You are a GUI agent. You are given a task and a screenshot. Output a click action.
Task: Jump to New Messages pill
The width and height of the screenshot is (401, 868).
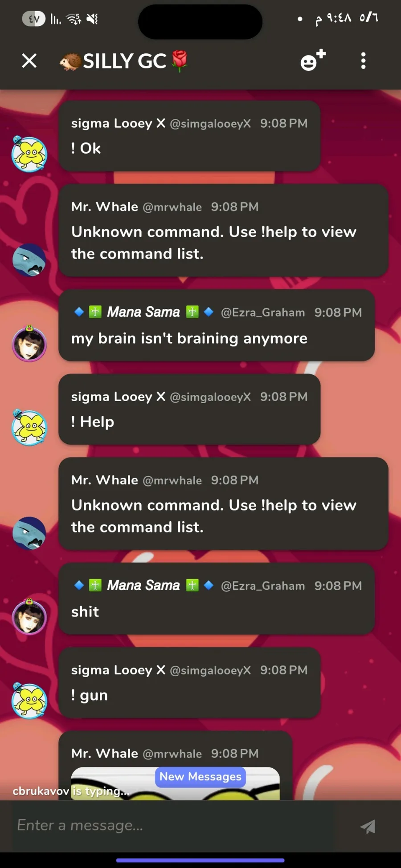pos(200,777)
